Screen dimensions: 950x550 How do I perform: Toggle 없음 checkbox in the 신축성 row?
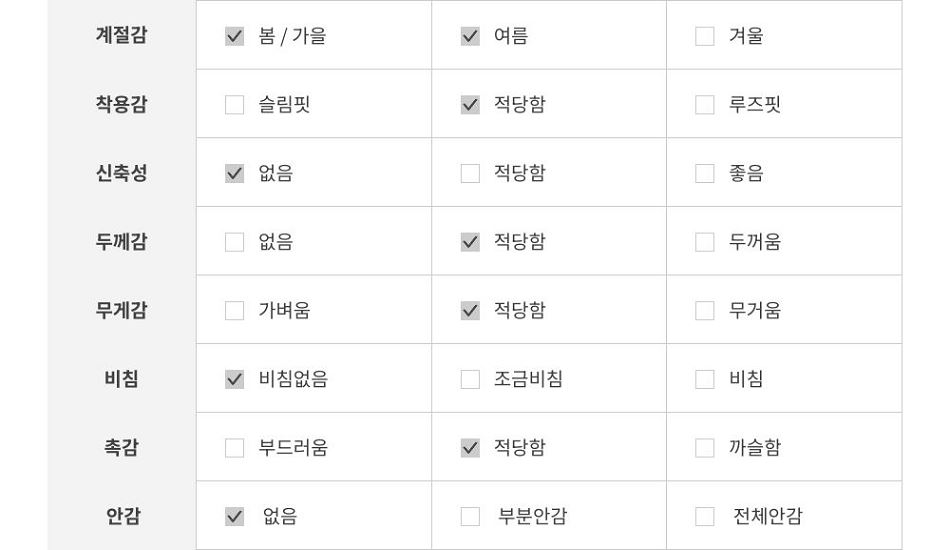(x=234, y=173)
